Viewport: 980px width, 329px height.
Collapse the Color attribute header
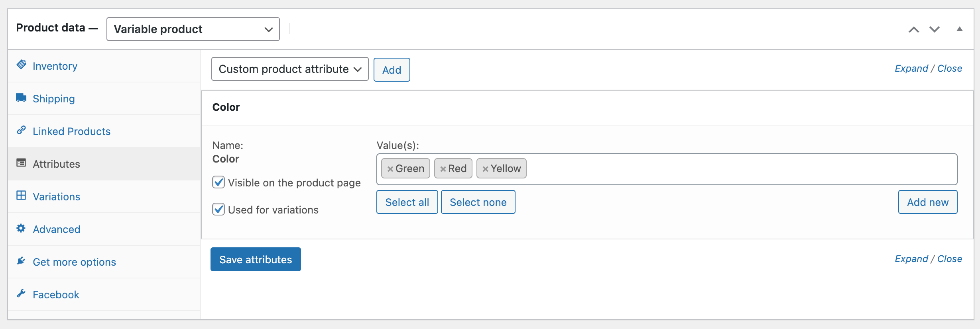[x=587, y=108]
